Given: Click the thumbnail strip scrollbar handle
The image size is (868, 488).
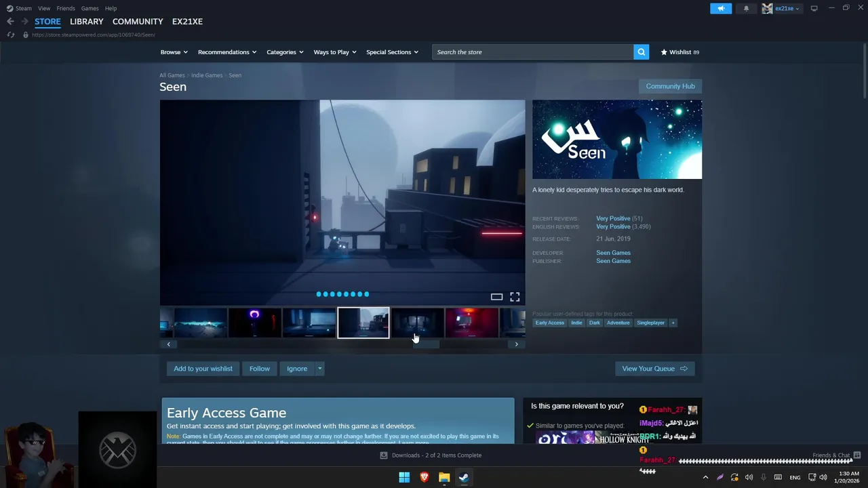Looking at the screenshot, I should coord(426,344).
